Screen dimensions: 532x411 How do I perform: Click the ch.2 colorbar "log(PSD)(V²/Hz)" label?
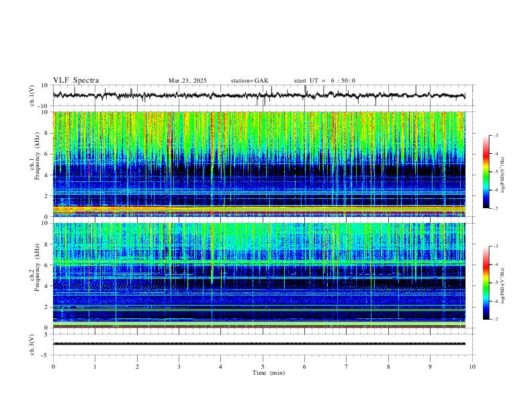pos(502,286)
